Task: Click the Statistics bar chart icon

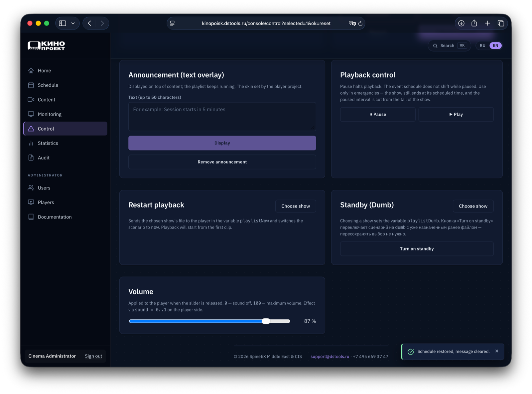Action: [x=31, y=143]
